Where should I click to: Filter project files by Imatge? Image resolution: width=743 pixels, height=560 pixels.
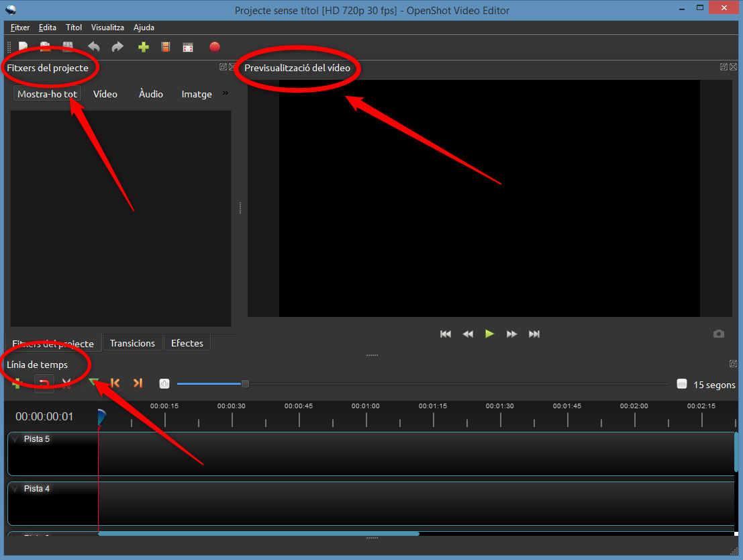coord(197,94)
